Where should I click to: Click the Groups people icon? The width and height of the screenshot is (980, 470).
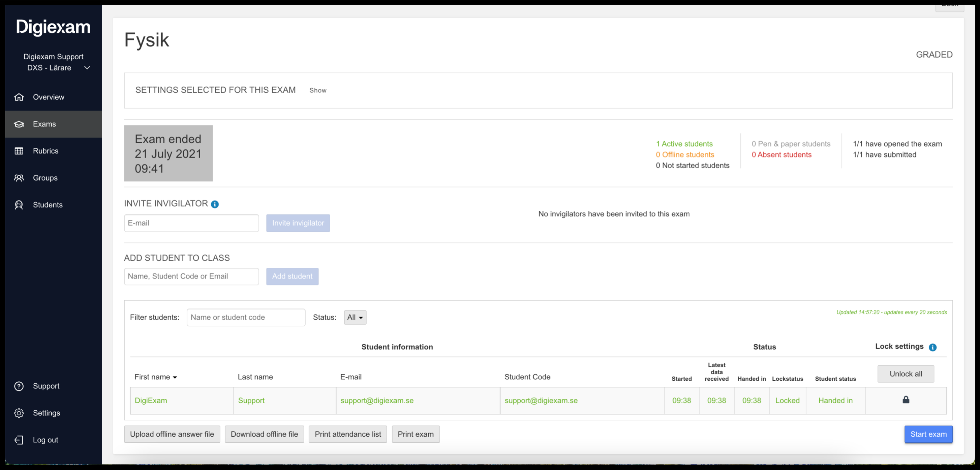[19, 178]
